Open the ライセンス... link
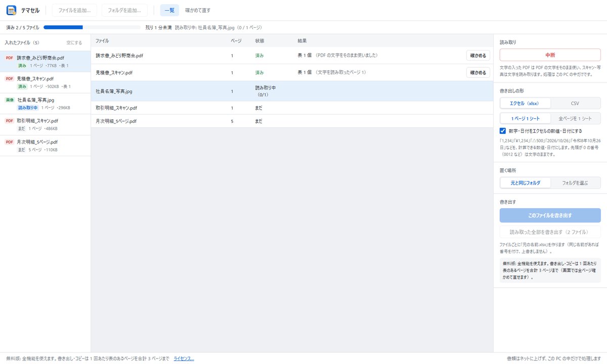Image resolution: width=607 pixels, height=364 pixels. pos(184,358)
